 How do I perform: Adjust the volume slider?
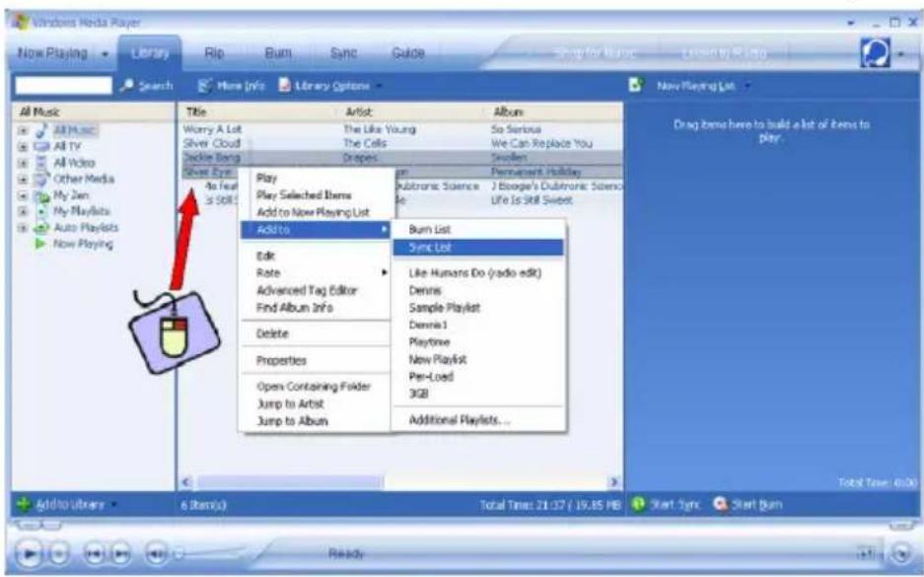[x=209, y=553]
